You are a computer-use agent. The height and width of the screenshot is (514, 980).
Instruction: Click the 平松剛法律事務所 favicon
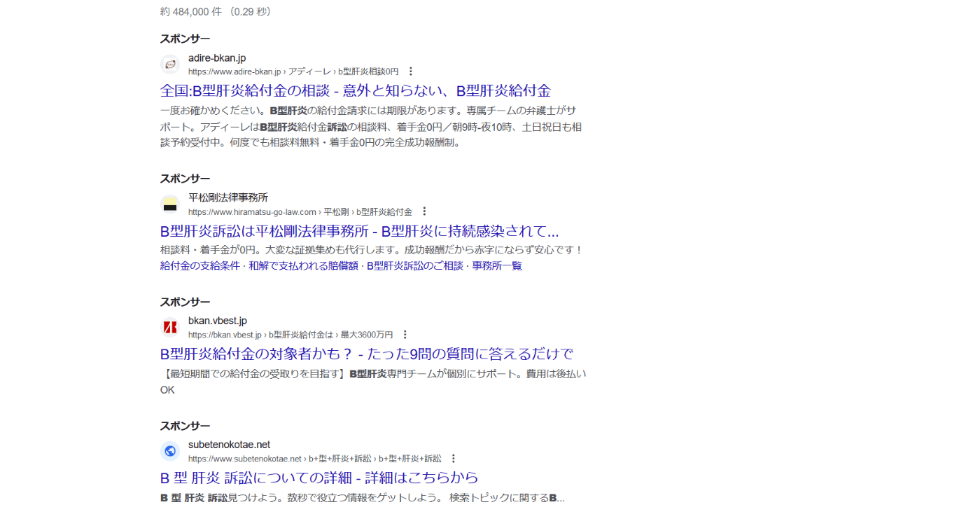click(170, 204)
